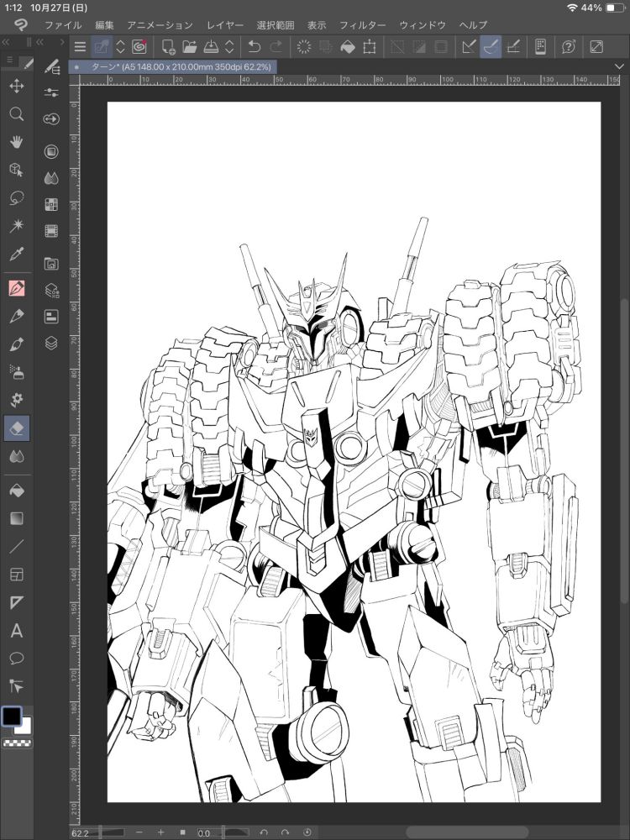Open the Color Wheel palette icon
The image size is (630, 840).
[51, 151]
